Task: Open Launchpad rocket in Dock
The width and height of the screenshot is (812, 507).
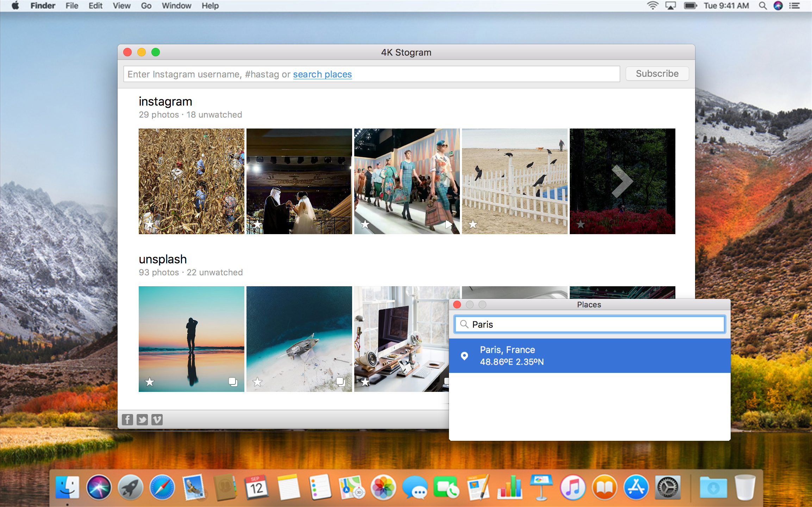Action: click(130, 487)
